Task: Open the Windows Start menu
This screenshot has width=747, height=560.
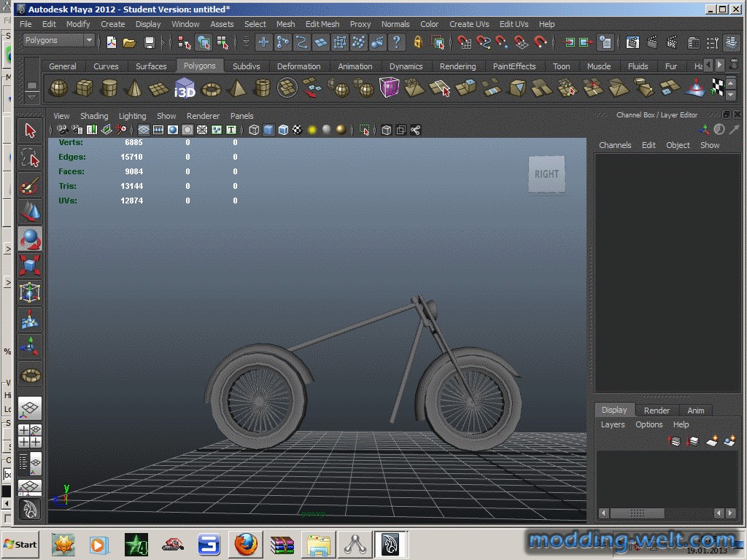Action: (20, 544)
